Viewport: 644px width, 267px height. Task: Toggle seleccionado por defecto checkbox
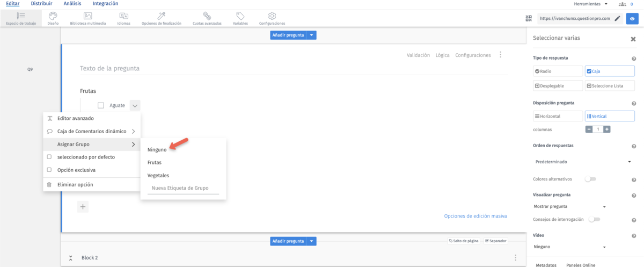(x=49, y=157)
